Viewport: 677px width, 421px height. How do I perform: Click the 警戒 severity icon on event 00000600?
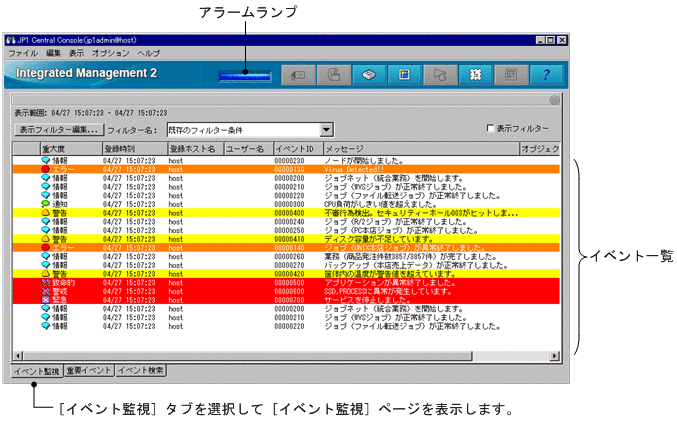(x=45, y=291)
